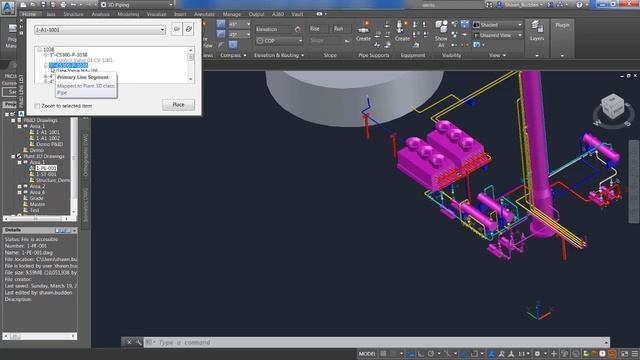Open the Vault ribbon tab
Screen dimensions: 640x360
tap(297, 14)
